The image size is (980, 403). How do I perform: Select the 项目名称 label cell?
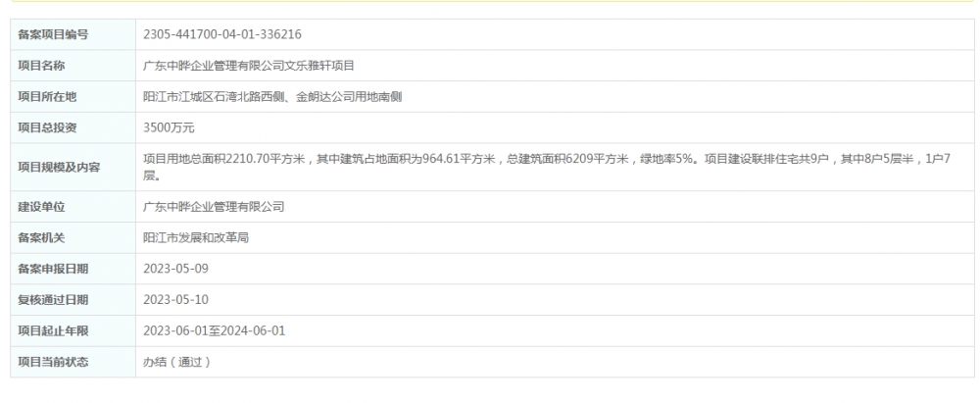[73, 66]
